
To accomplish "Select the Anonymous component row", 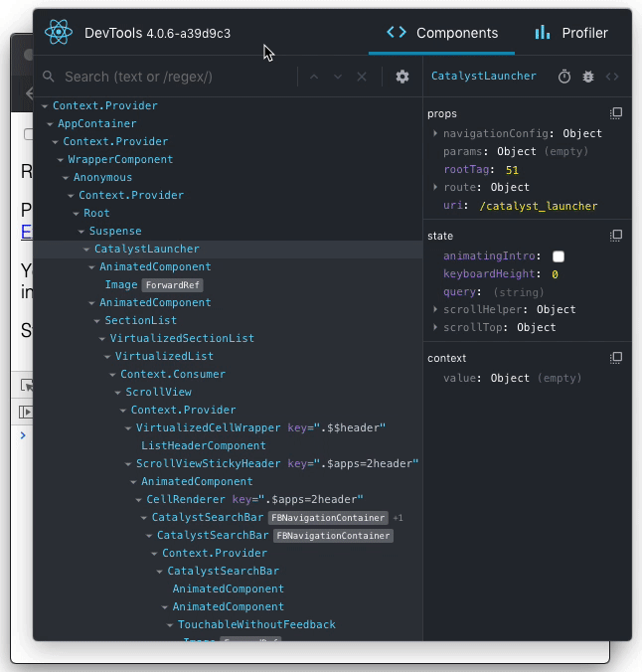I will (x=228, y=177).
